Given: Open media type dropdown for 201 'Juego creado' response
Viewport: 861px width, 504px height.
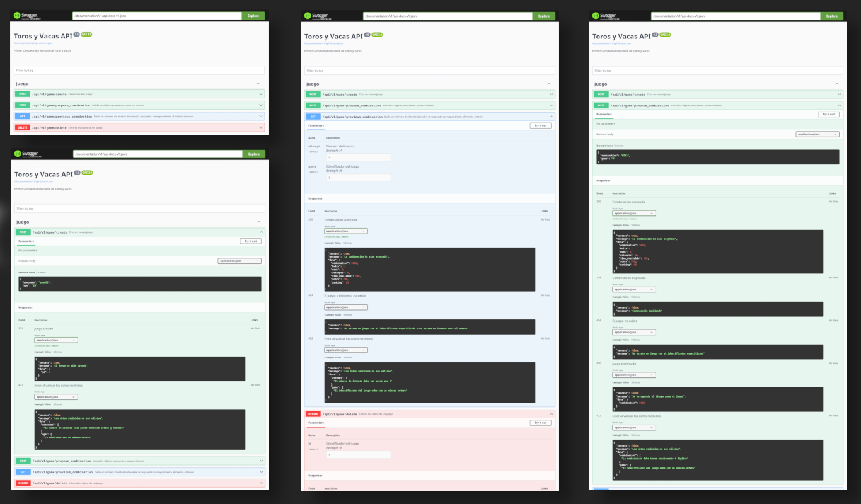Looking at the screenshot, I should pyautogui.click(x=56, y=340).
